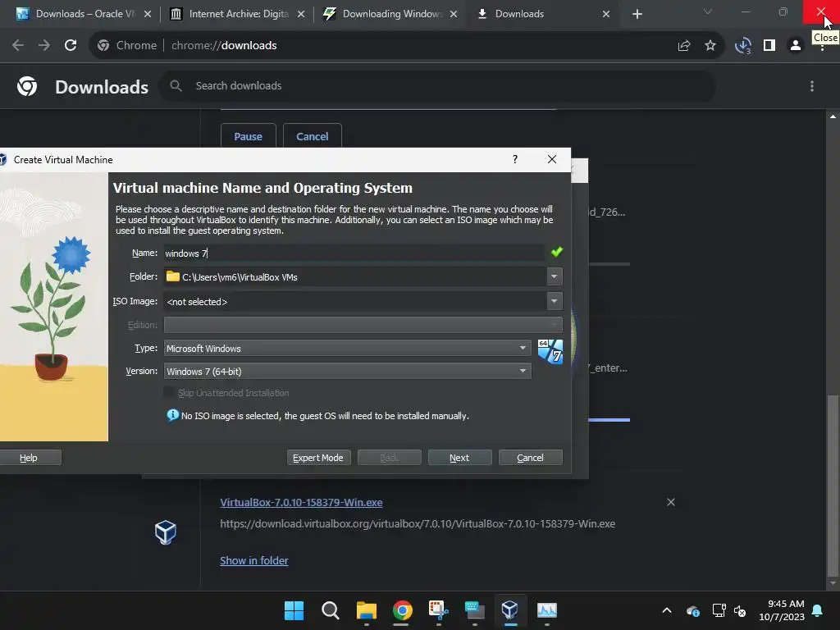Show hidden system tray icons
The height and width of the screenshot is (630, 840).
pos(666,610)
